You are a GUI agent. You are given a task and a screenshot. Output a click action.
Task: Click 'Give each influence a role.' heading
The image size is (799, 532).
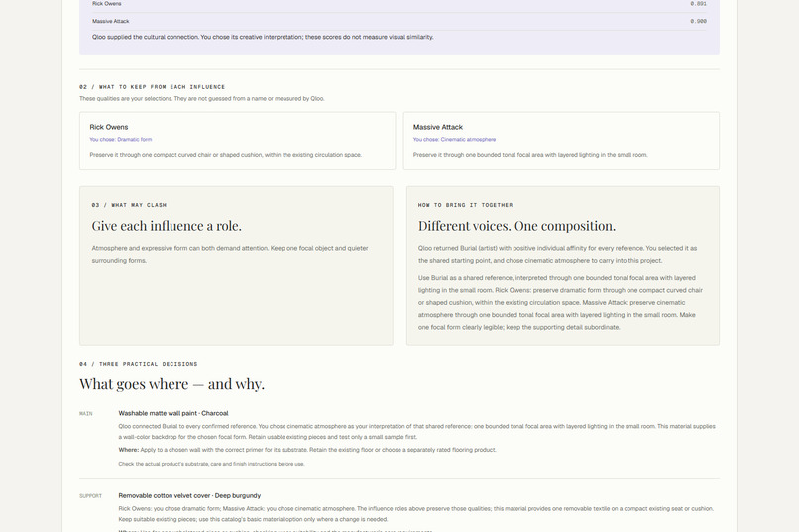point(167,226)
